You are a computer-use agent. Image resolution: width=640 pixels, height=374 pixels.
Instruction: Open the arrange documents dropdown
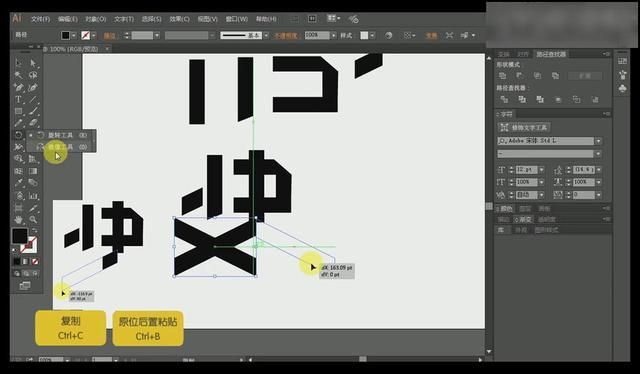click(x=333, y=18)
